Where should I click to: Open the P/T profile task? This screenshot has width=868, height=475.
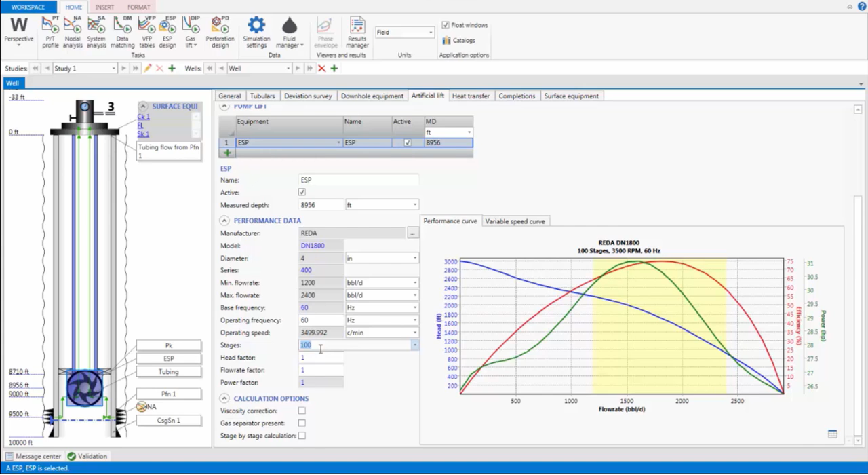coord(50,32)
